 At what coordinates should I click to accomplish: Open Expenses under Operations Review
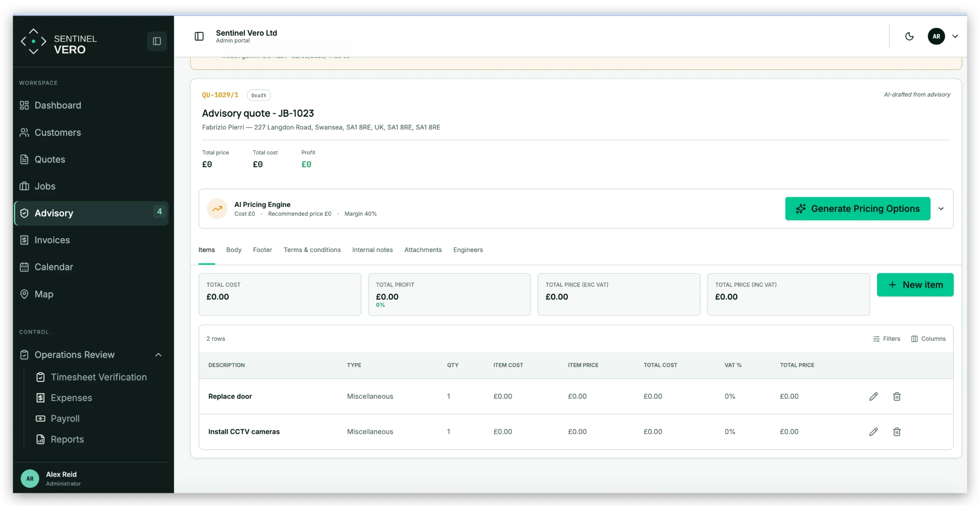[71, 398]
